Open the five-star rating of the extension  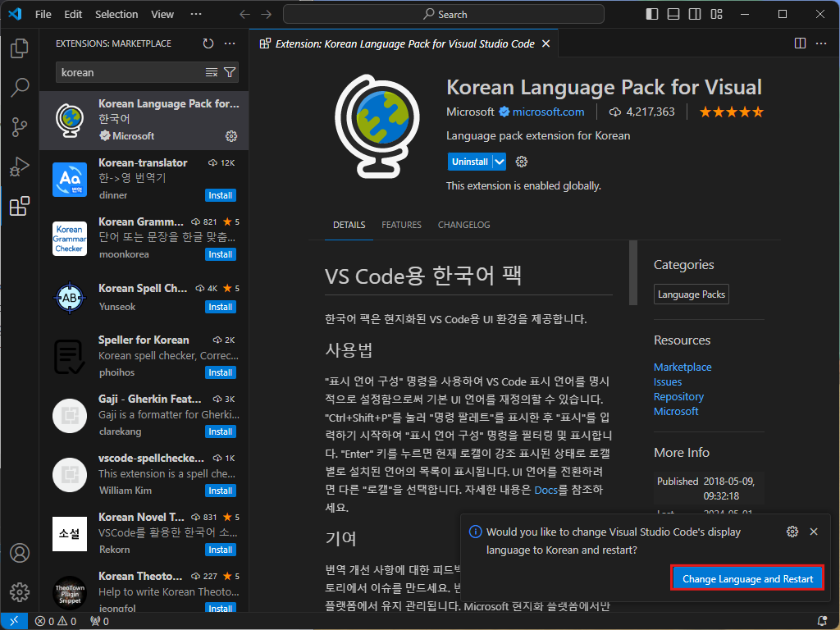click(731, 112)
